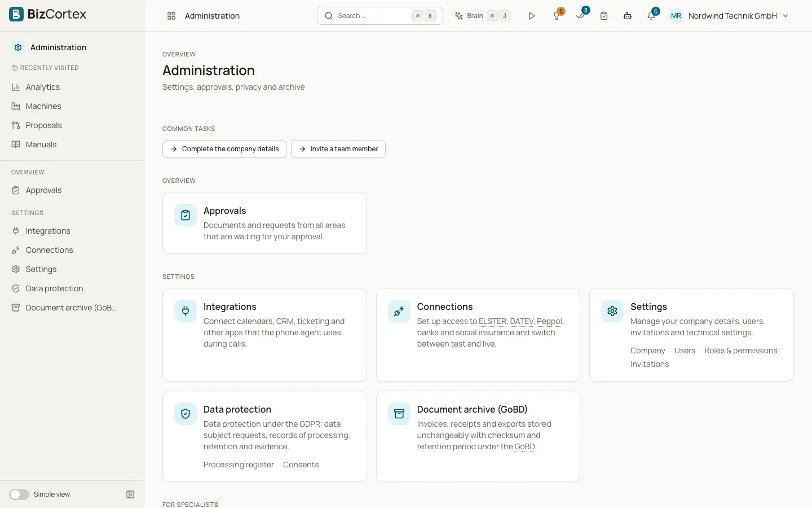The height and width of the screenshot is (508, 812).
Task: Open Roles & permissions link
Action: [741, 351]
